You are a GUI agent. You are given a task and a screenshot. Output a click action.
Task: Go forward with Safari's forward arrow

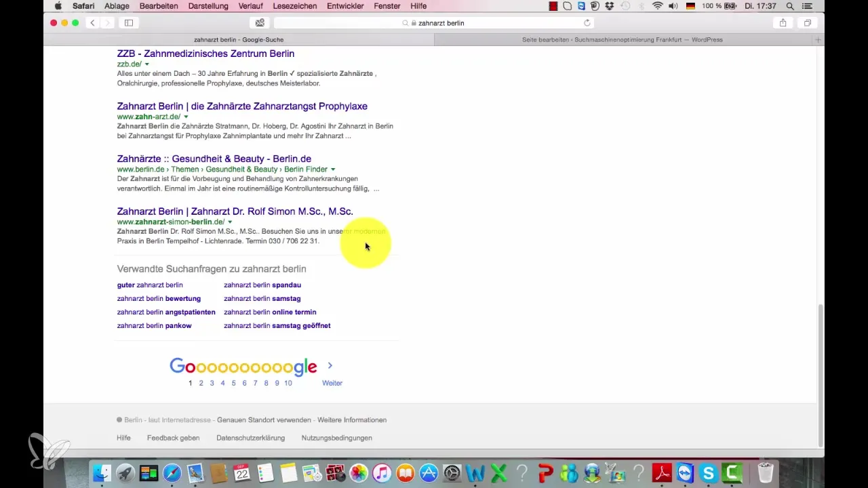tap(107, 22)
